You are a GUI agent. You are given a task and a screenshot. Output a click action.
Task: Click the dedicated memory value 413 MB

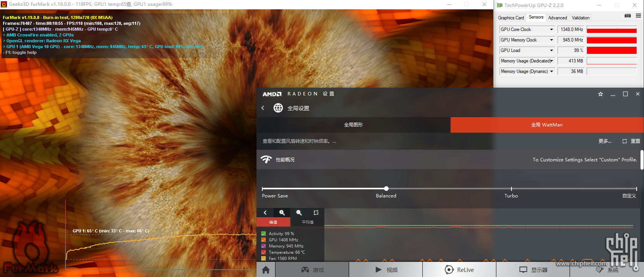[x=571, y=61]
